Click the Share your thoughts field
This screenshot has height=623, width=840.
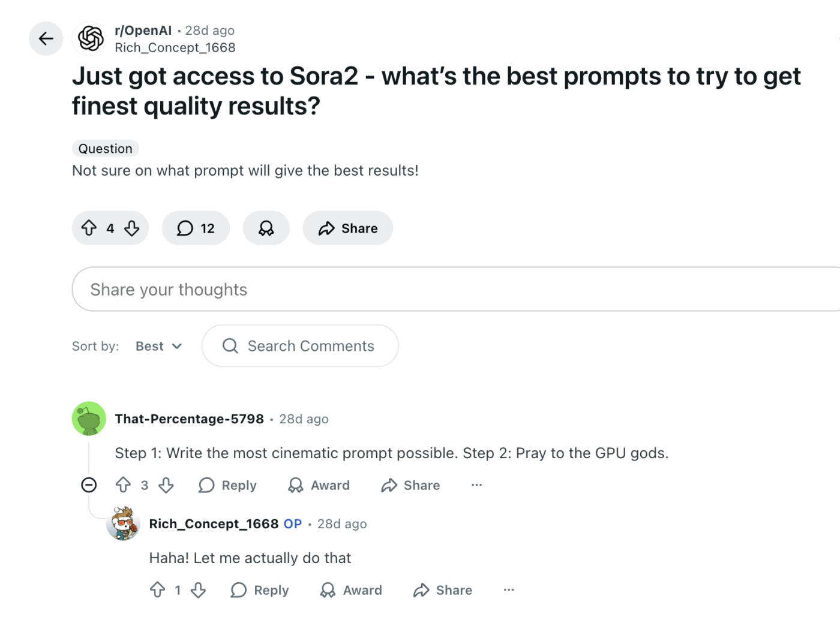240,289
